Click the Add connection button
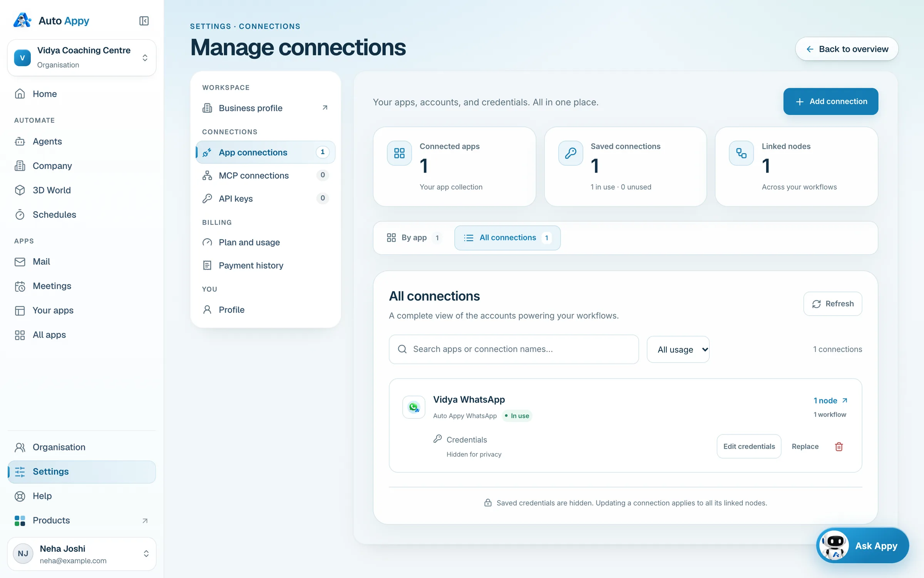 [x=831, y=102]
